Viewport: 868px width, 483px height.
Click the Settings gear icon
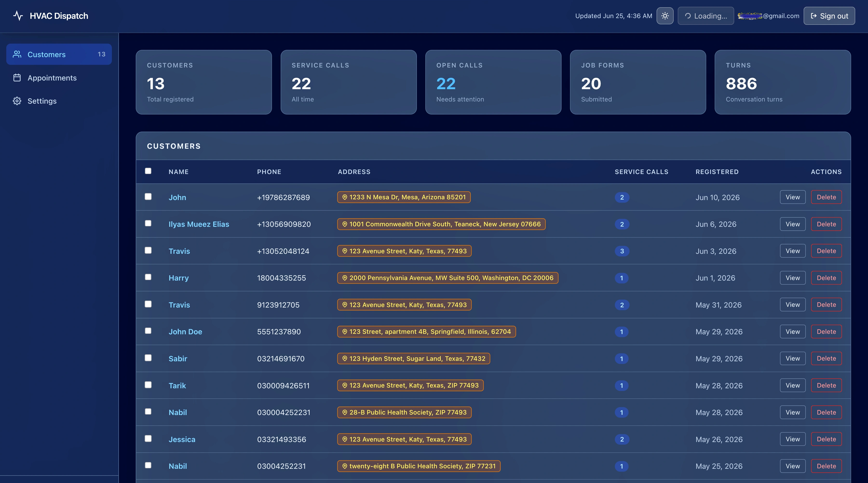(x=17, y=101)
